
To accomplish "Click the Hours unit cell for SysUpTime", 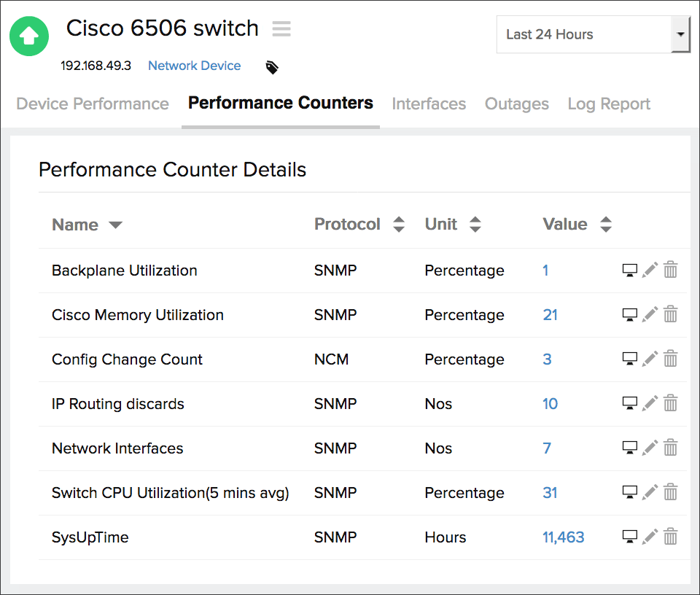I will click(445, 537).
